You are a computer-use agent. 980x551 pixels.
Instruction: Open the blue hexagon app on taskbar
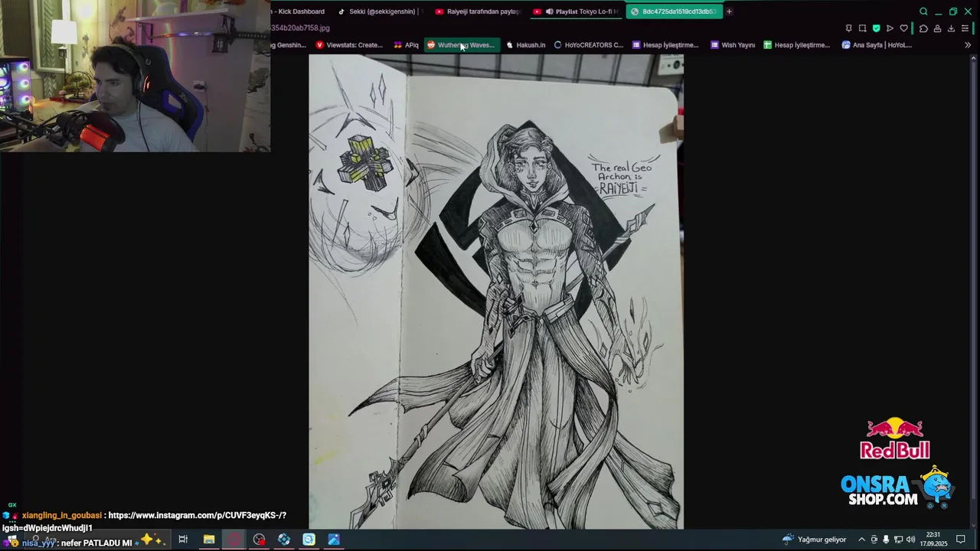pyautogui.click(x=284, y=540)
